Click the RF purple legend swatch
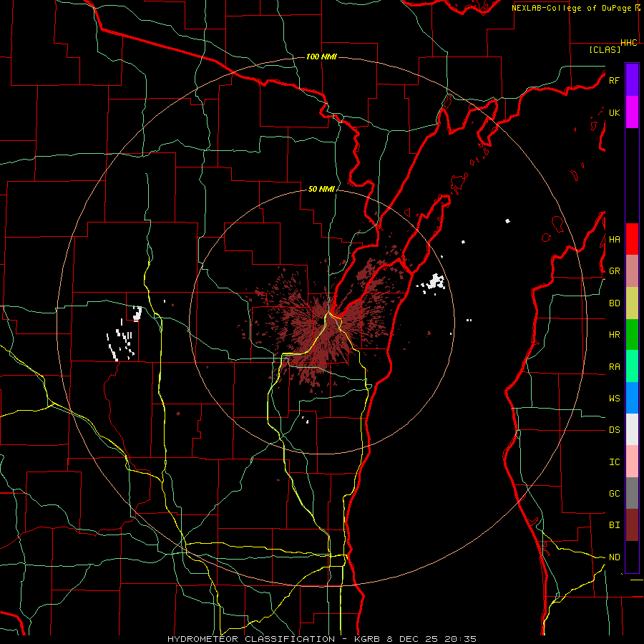 click(x=632, y=80)
